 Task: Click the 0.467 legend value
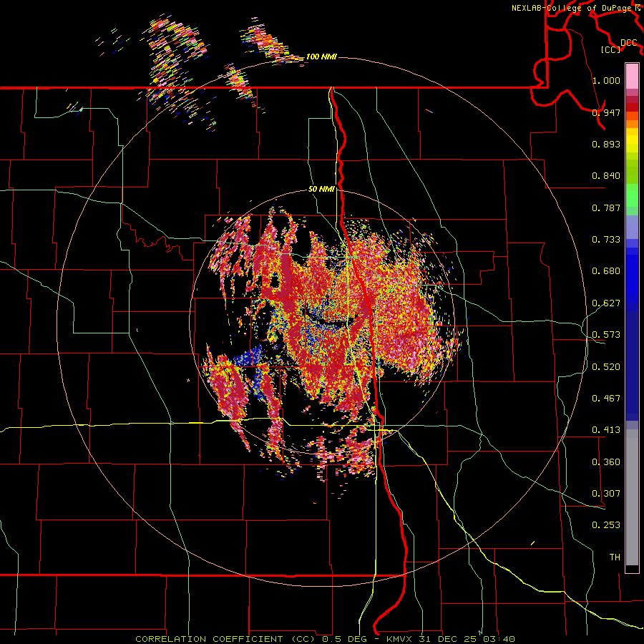click(606, 398)
